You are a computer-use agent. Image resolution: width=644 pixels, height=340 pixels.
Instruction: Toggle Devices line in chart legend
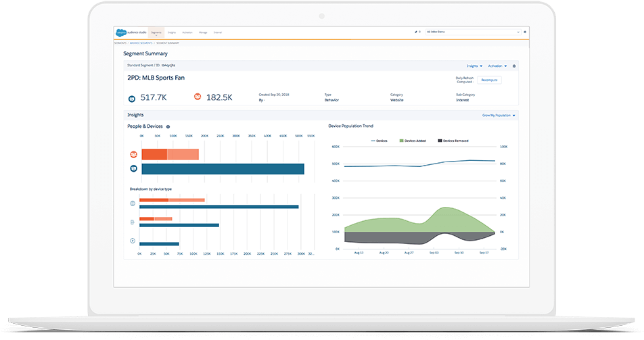click(382, 141)
